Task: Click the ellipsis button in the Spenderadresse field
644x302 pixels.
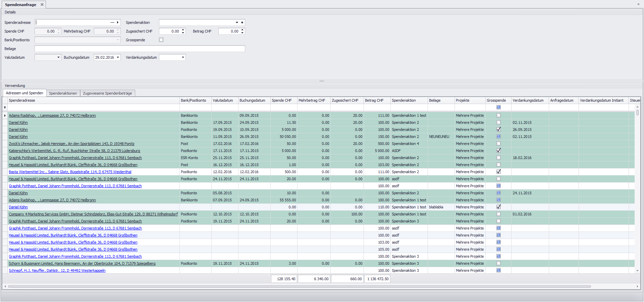Action: pyautogui.click(x=112, y=22)
